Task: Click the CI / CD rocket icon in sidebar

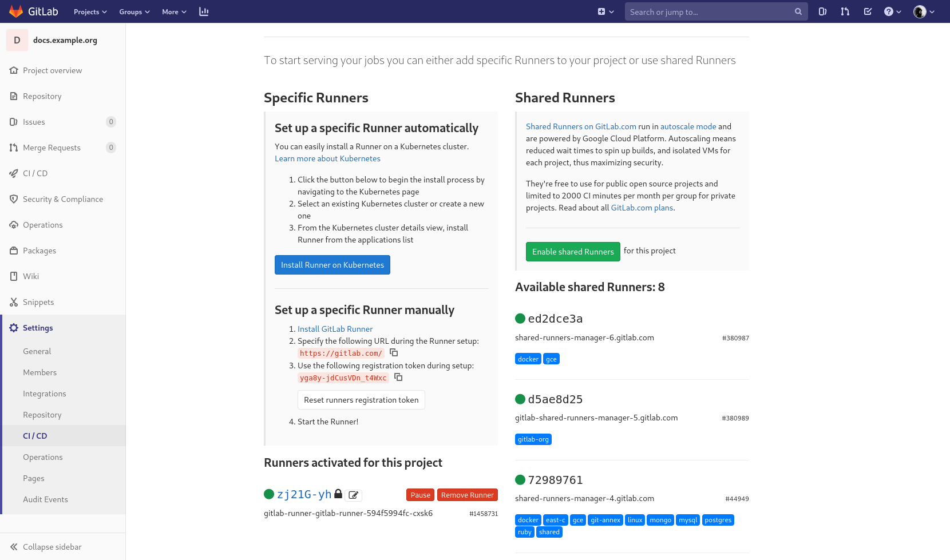Action: [14, 173]
